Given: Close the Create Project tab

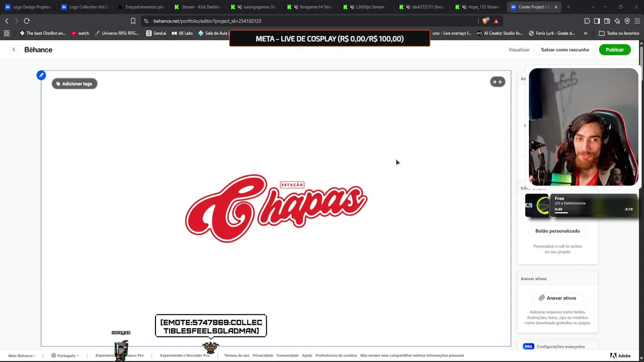Looking at the screenshot, I should point(556,7).
